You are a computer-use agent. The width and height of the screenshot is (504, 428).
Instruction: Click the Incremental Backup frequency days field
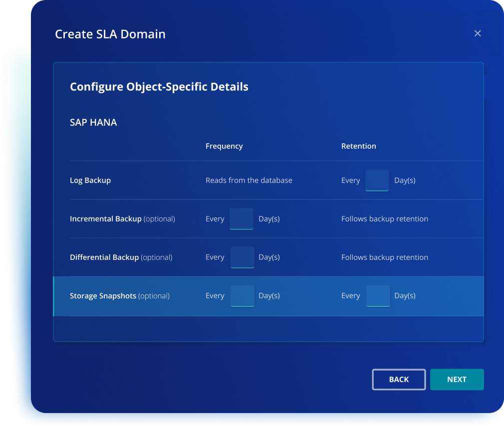242,219
